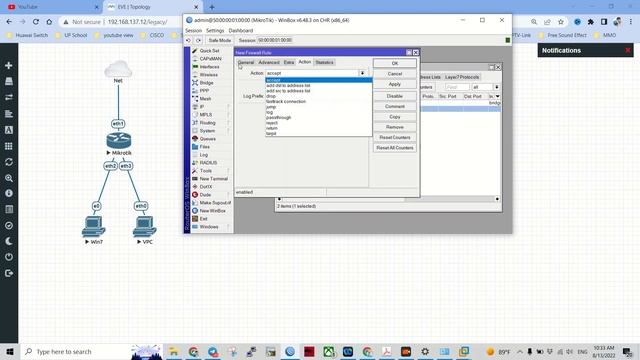This screenshot has width=640, height=360.
Task: Open Startup-configs icon in EVE sidebar
Action: [9, 113]
